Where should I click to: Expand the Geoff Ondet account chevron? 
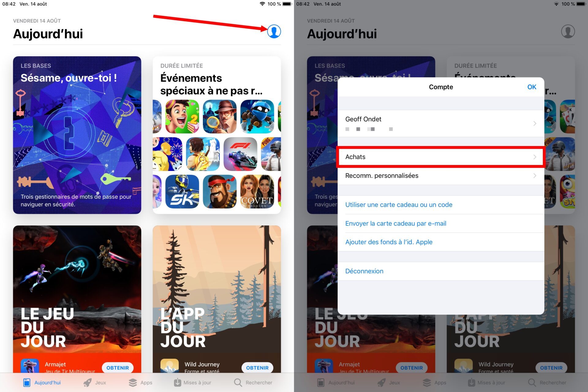click(535, 123)
